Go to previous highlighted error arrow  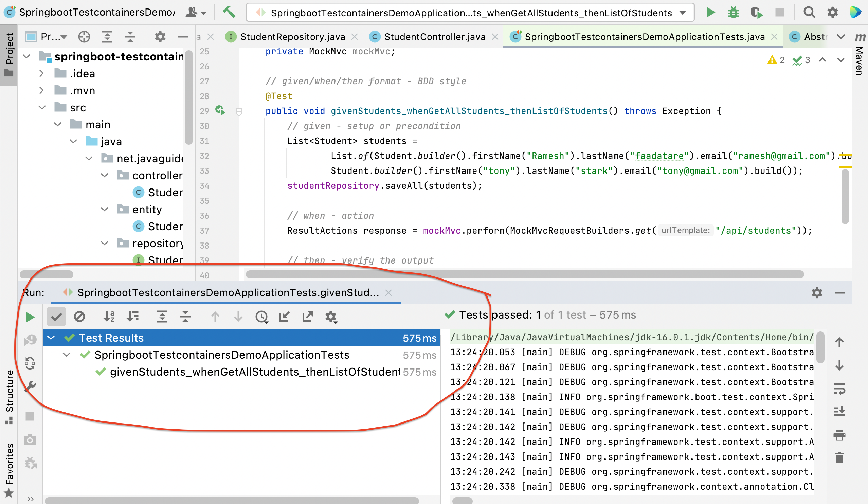(822, 60)
